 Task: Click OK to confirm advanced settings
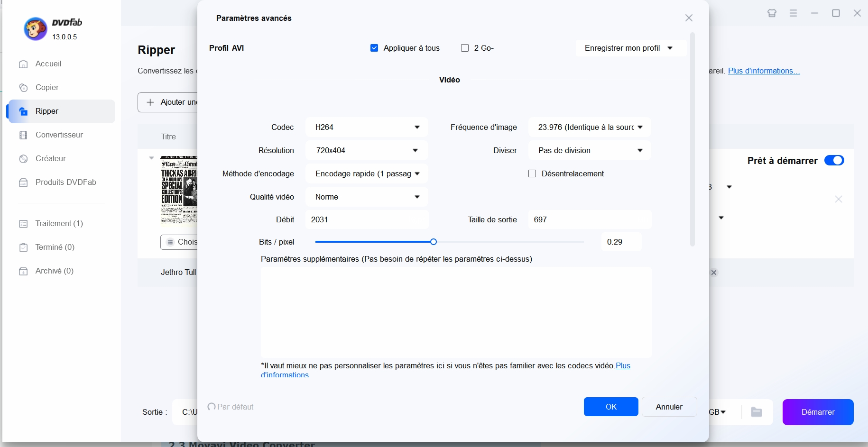pos(611,407)
